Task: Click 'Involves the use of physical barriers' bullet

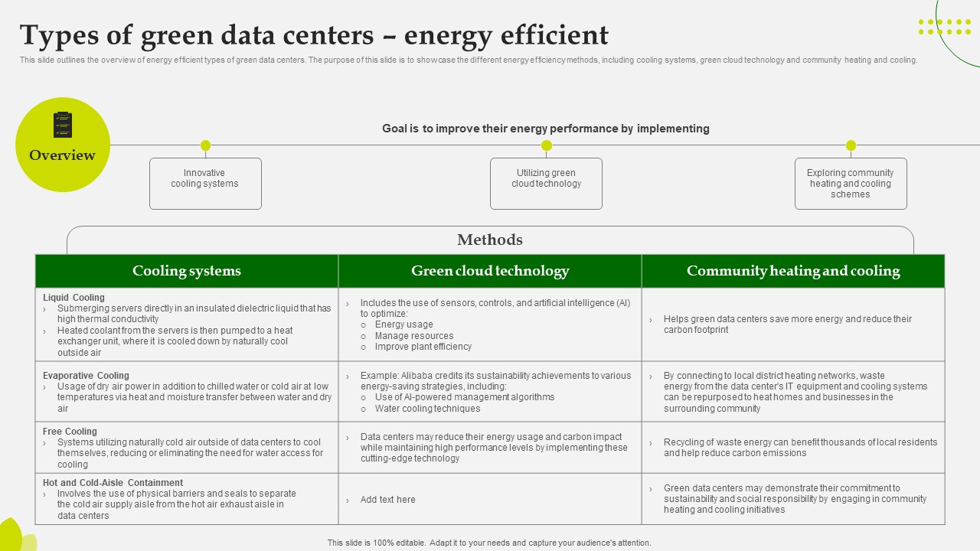Action: [x=176, y=504]
